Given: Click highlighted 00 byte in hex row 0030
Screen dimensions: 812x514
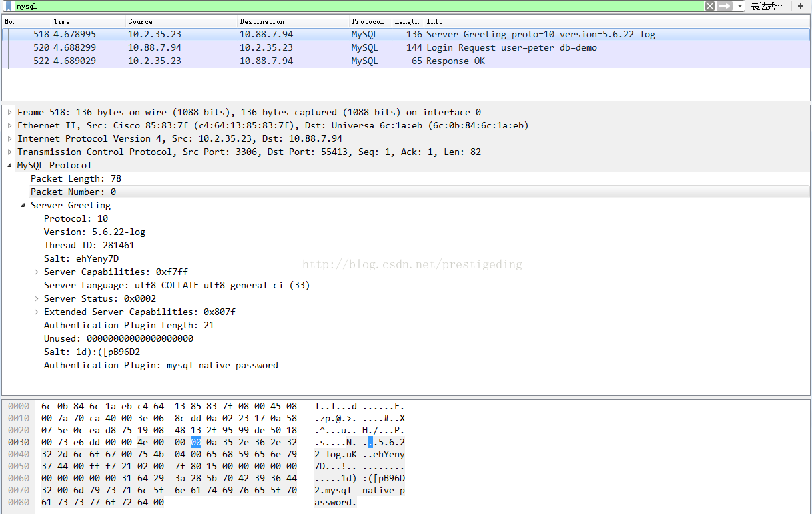Looking at the screenshot, I should tap(195, 442).
